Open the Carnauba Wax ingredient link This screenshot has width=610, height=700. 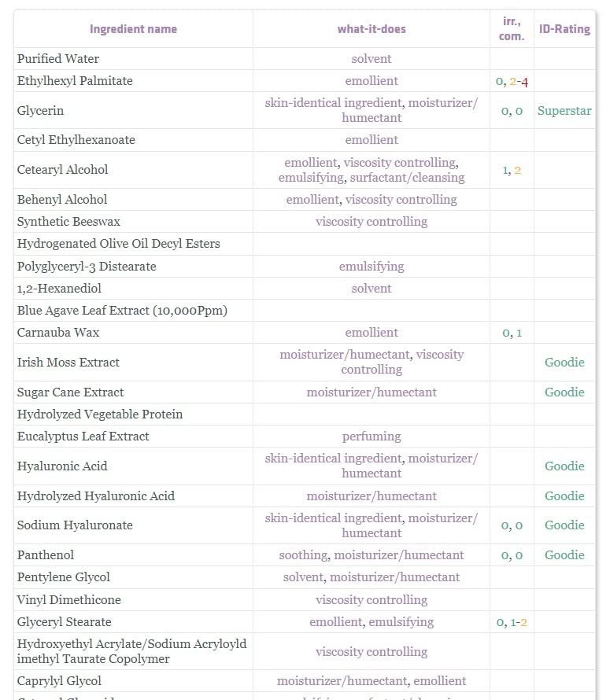pyautogui.click(x=58, y=333)
